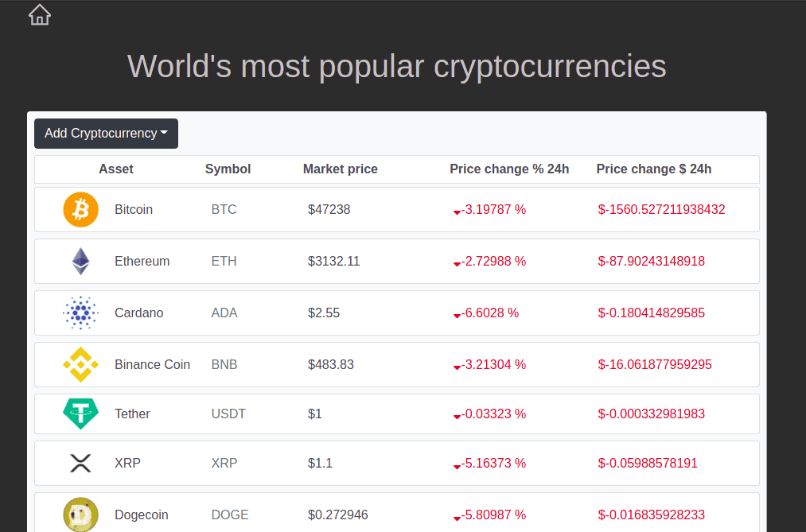Image resolution: width=806 pixels, height=532 pixels.
Task: Click the Binance Coin diamond logo
Action: tap(80, 364)
